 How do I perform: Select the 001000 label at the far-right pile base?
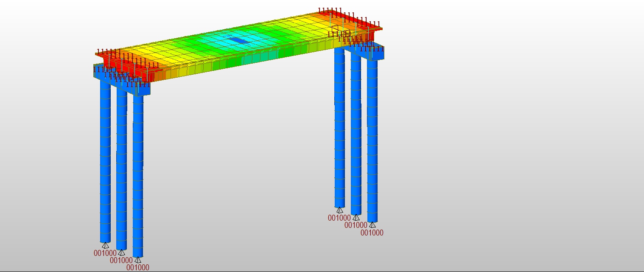click(372, 233)
